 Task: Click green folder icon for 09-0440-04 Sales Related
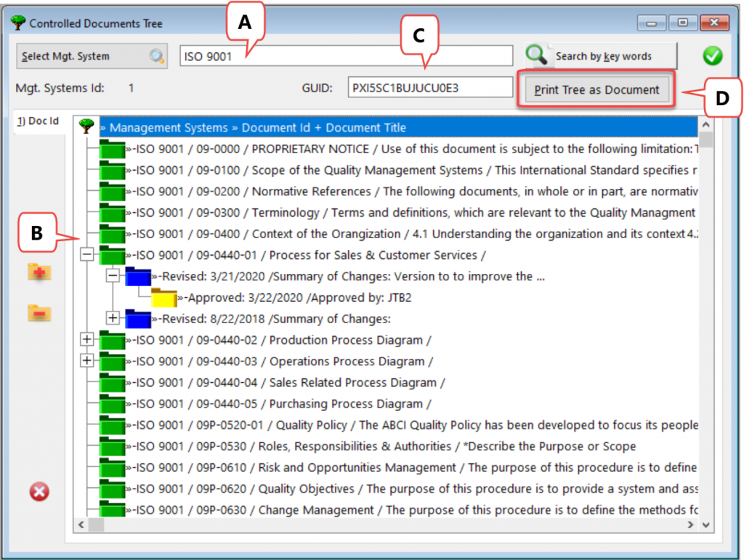point(112,382)
